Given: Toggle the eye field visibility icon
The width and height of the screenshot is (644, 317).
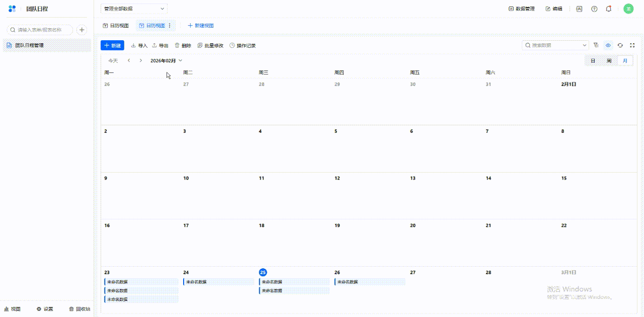Looking at the screenshot, I should (x=608, y=45).
